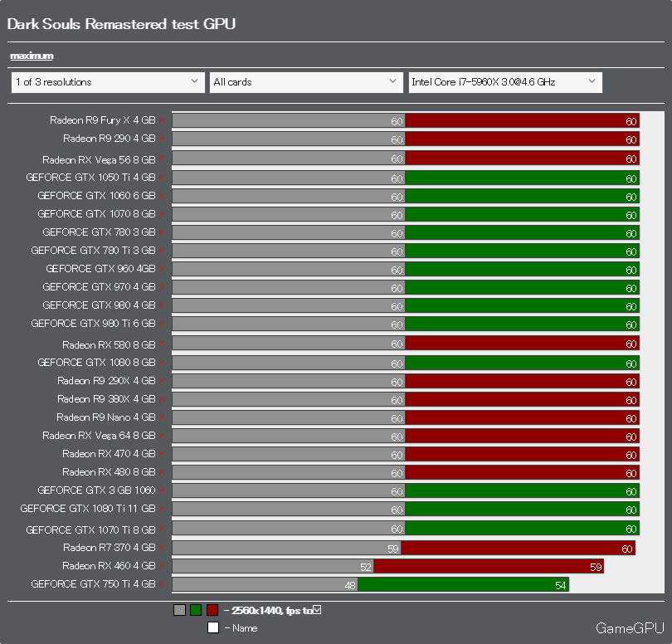672x644 pixels.
Task: Click the 'Radeon RX Vega 64 8 GB' label
Action: 99,436
